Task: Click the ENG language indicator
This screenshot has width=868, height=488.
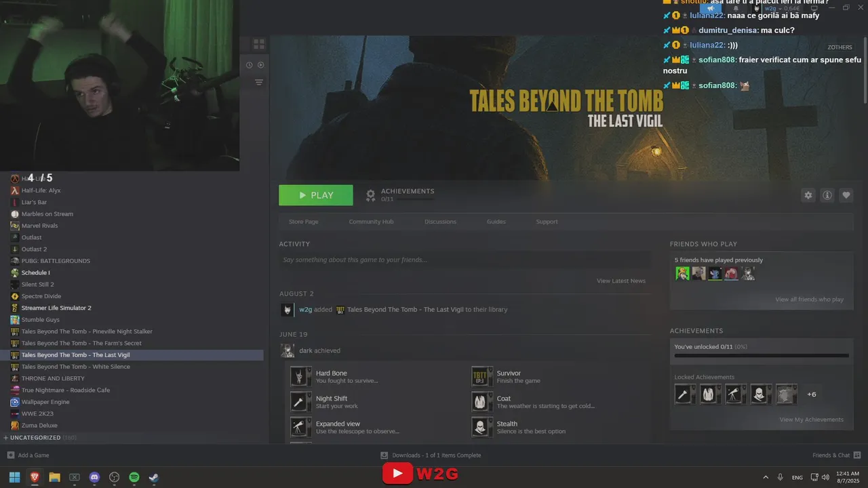Action: point(797,477)
